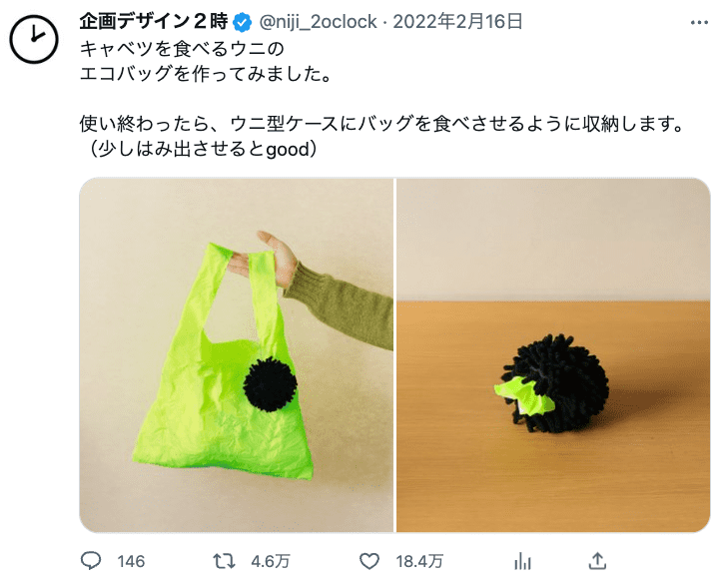Screen dimensions: 728x586
Task: Open the 2022年2月16日 timestamp link
Action: pyautogui.click(x=457, y=22)
